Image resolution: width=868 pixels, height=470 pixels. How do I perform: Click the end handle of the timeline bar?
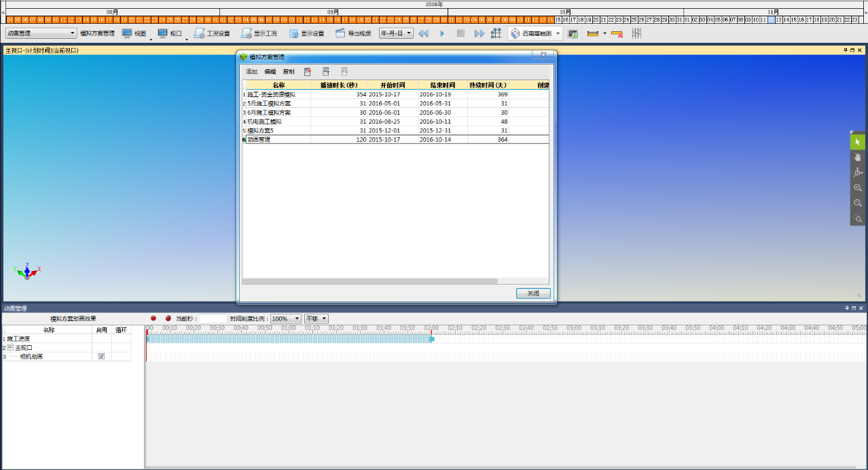(431, 339)
